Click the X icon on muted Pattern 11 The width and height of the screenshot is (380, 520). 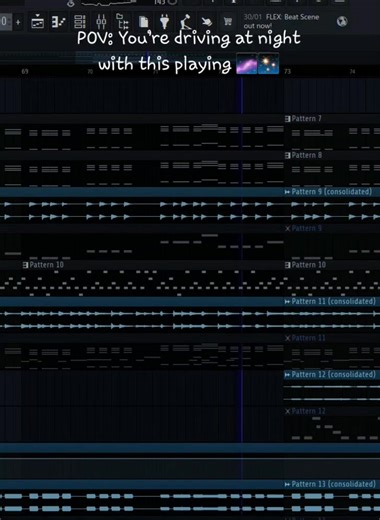point(287,338)
